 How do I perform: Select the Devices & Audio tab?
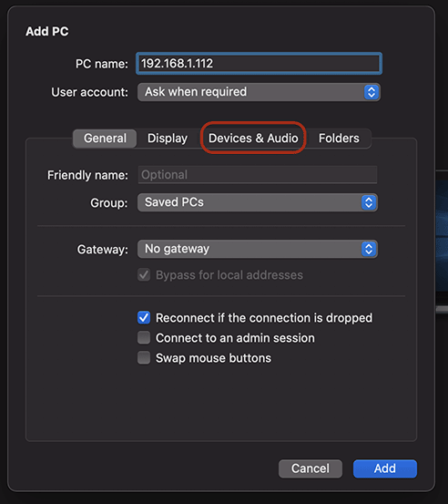click(253, 139)
